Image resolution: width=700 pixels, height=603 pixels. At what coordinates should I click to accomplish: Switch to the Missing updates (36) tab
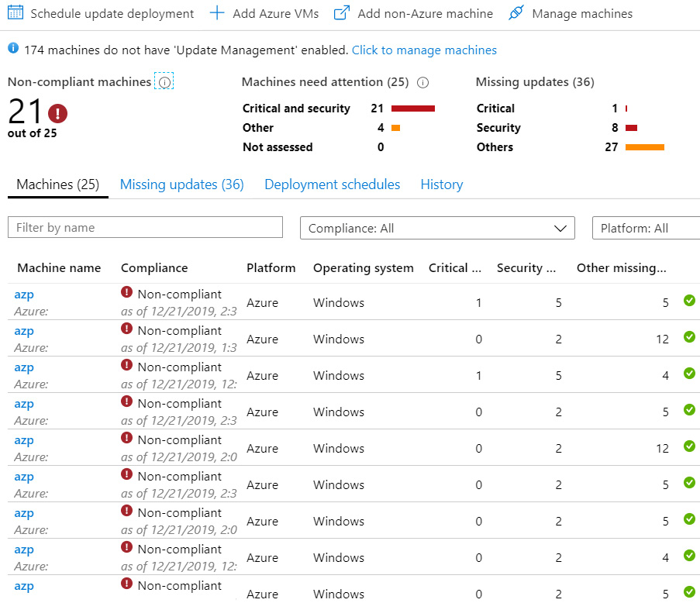coord(181,184)
